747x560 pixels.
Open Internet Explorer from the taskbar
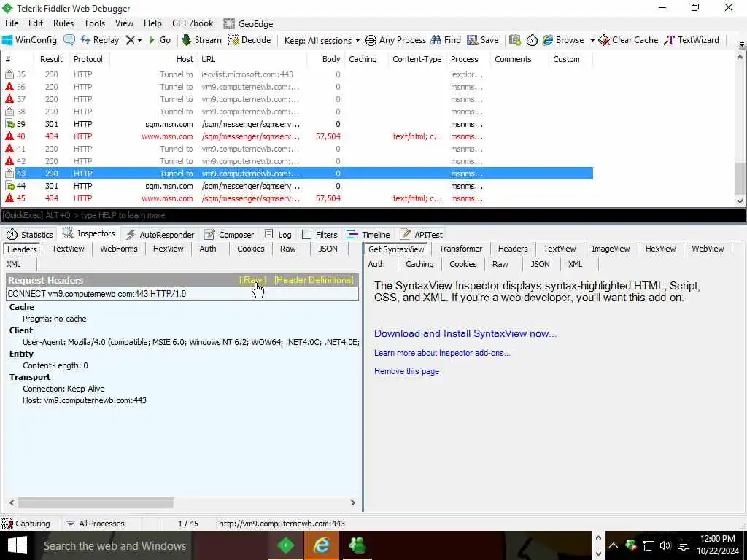coord(321,545)
